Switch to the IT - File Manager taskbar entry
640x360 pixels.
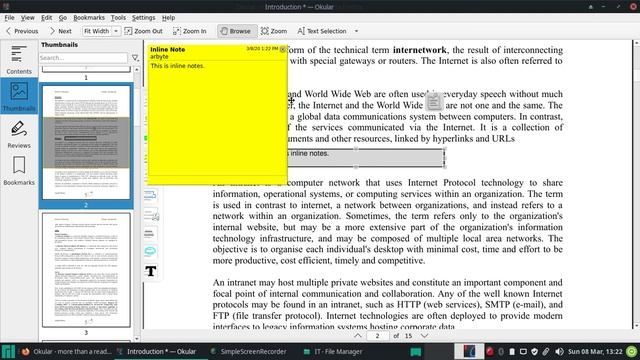click(333, 351)
